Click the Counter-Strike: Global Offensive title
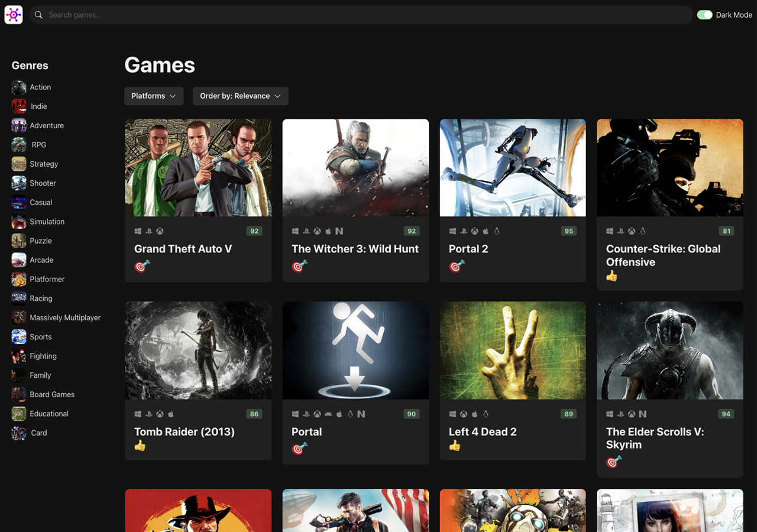Viewport: 757px width, 532px height. click(x=662, y=255)
